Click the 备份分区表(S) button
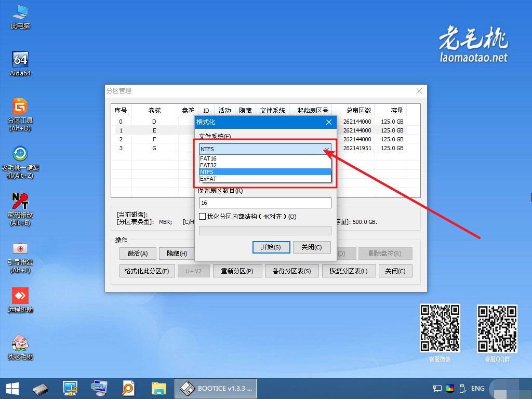The height and width of the screenshot is (399, 532). pyautogui.click(x=292, y=271)
